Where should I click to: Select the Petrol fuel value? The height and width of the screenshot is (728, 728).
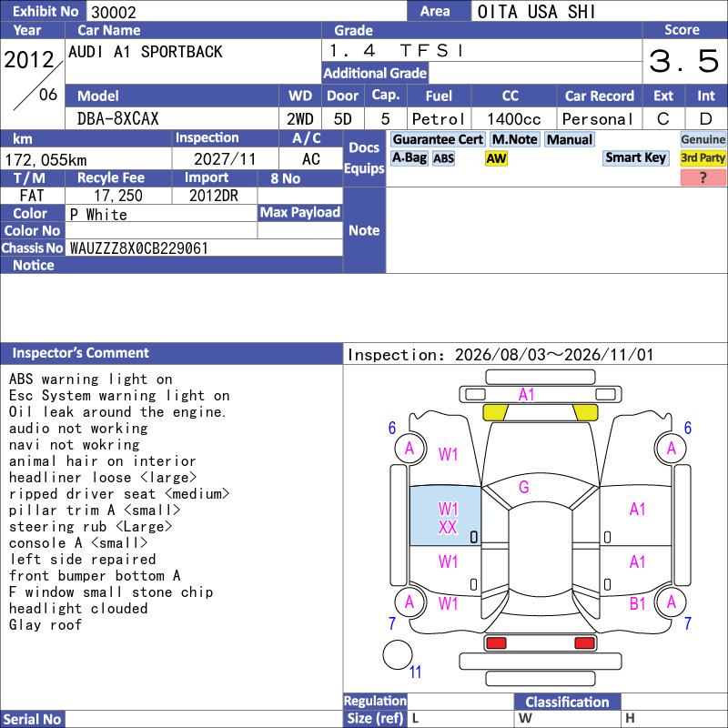[x=439, y=119]
